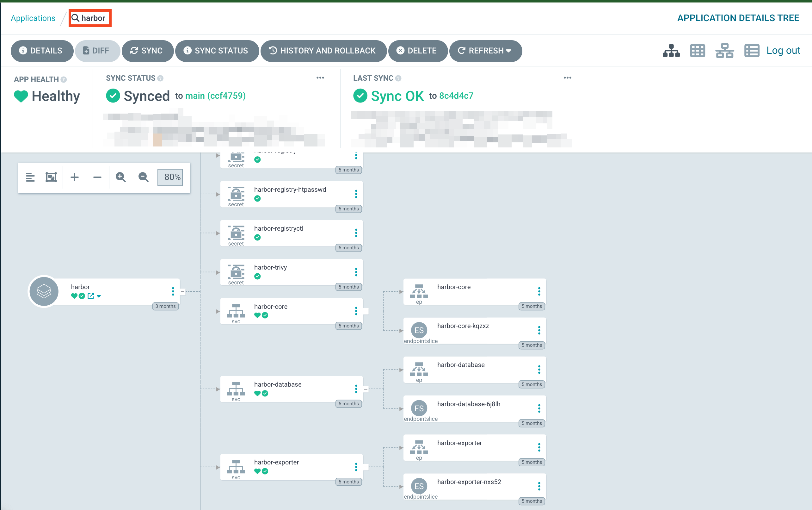Image resolution: width=812 pixels, height=510 pixels.
Task: Click the zoom in magnifier icon
Action: pyautogui.click(x=120, y=177)
